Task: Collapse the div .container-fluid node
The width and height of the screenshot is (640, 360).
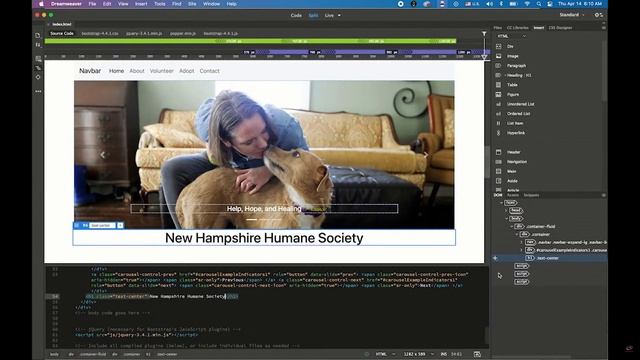Action: click(x=512, y=227)
